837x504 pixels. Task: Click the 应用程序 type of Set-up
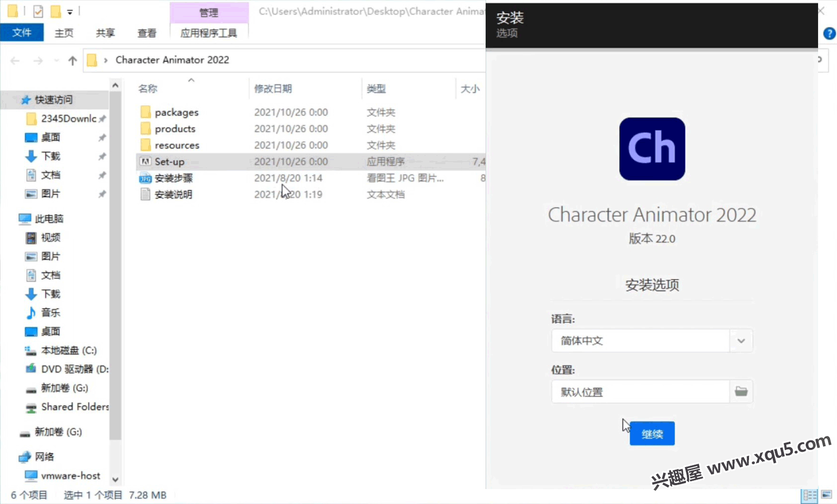pyautogui.click(x=386, y=162)
